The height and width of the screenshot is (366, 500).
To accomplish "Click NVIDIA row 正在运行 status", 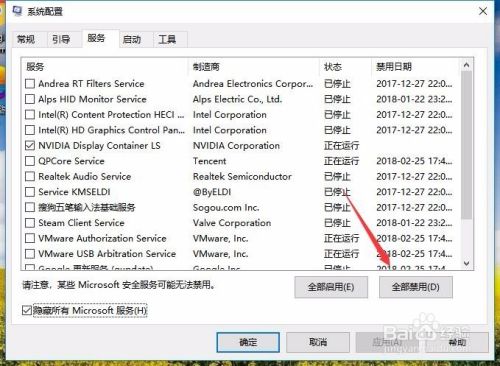I will click(x=341, y=145).
